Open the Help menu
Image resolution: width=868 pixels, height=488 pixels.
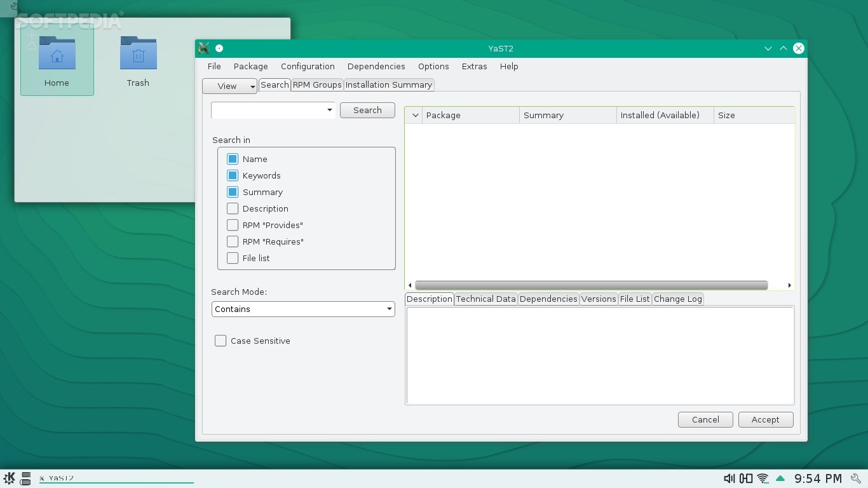coord(509,66)
